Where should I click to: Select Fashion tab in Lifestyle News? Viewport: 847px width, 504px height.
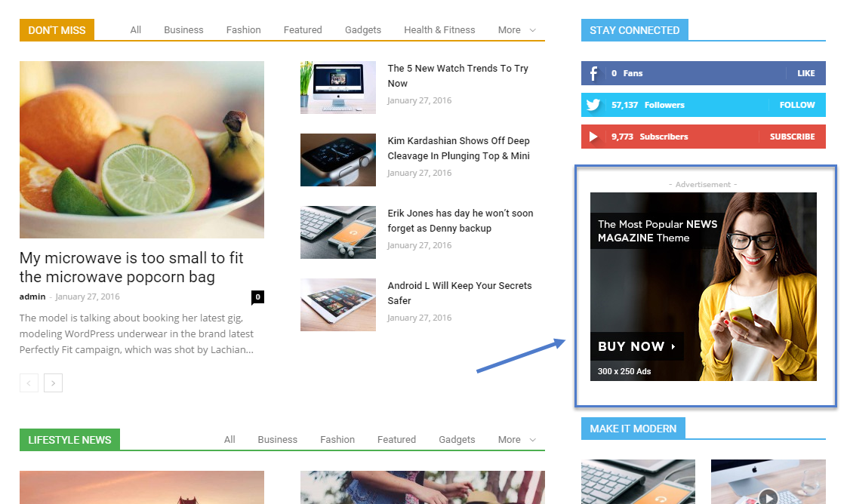pyautogui.click(x=337, y=440)
